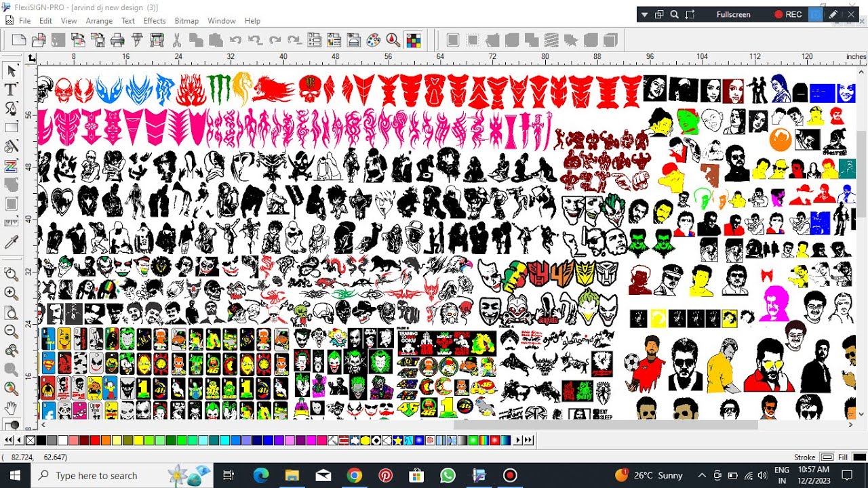
Task: Select the Text tool
Action: point(11,89)
